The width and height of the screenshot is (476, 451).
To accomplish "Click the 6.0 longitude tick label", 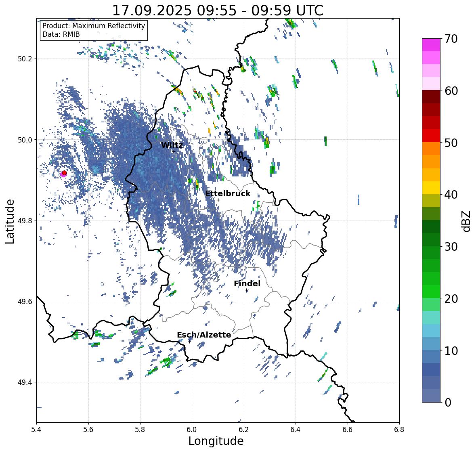I will (x=192, y=430).
